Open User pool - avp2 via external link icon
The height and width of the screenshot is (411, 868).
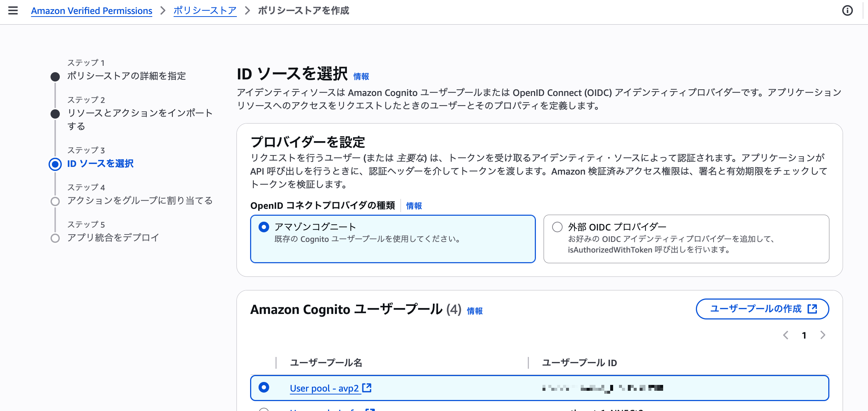coord(367,388)
